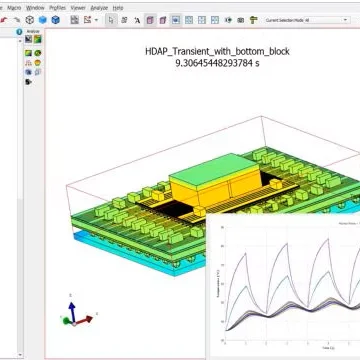Switch to wireframe cube view
The width and height of the screenshot is (360, 360).
point(30,20)
